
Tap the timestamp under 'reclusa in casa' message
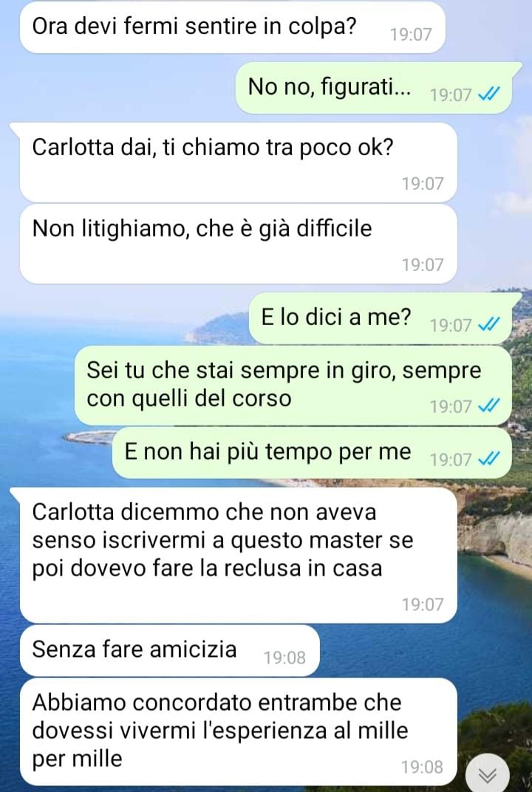[x=423, y=604]
